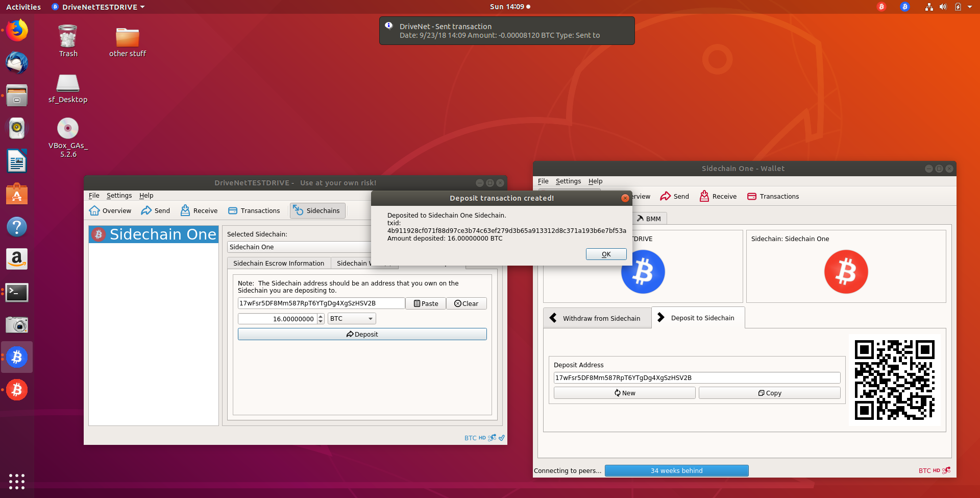Open volume icon in top bar

(943, 7)
